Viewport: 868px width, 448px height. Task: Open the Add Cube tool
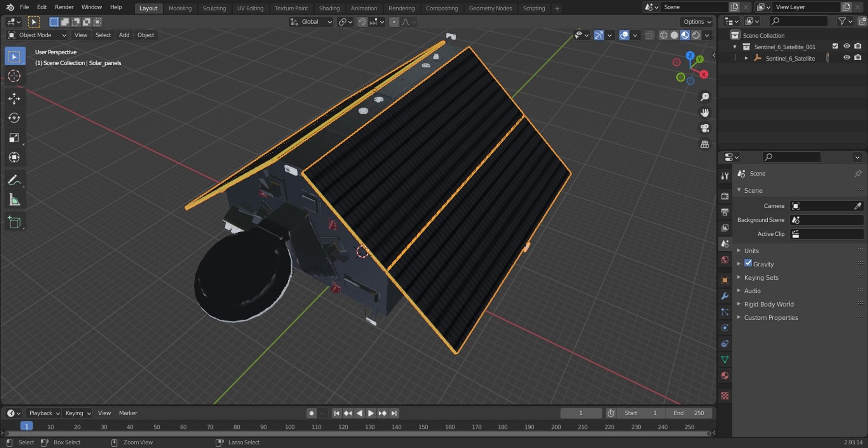coord(14,222)
